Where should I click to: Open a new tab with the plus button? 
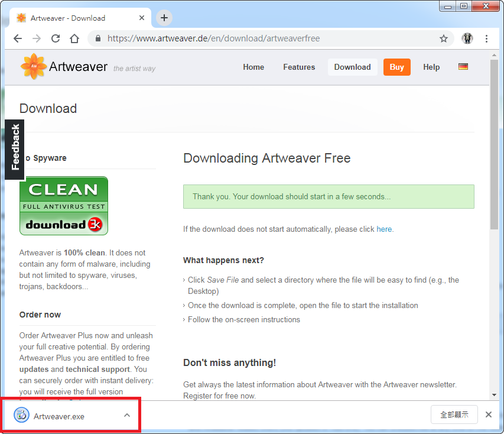pyautogui.click(x=164, y=18)
